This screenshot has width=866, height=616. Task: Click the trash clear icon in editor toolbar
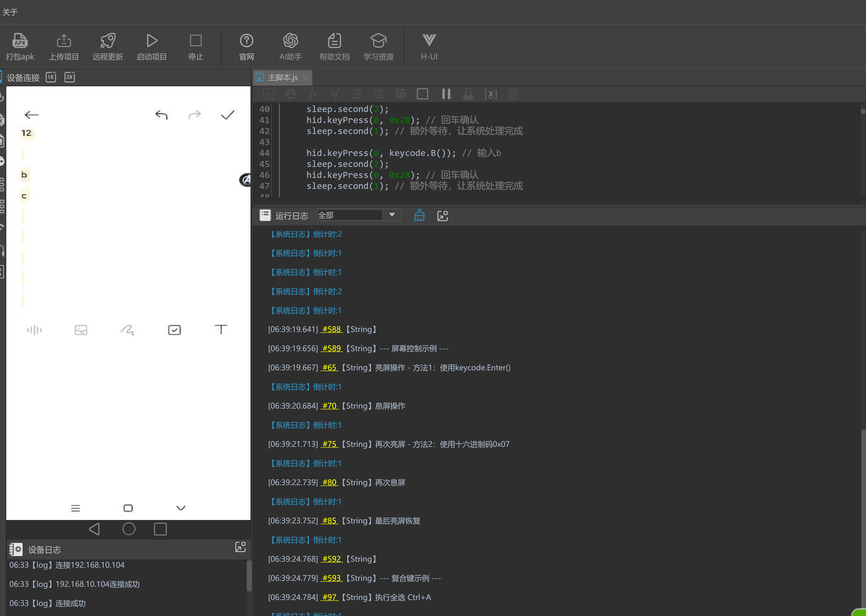pyautogui.click(x=513, y=94)
